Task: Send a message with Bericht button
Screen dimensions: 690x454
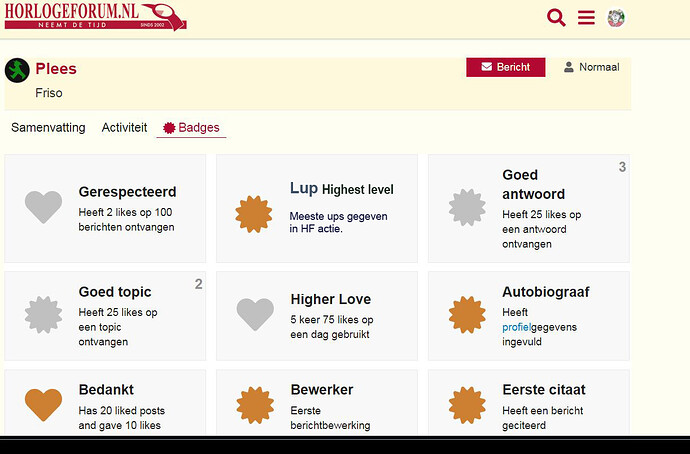Action: pos(505,67)
